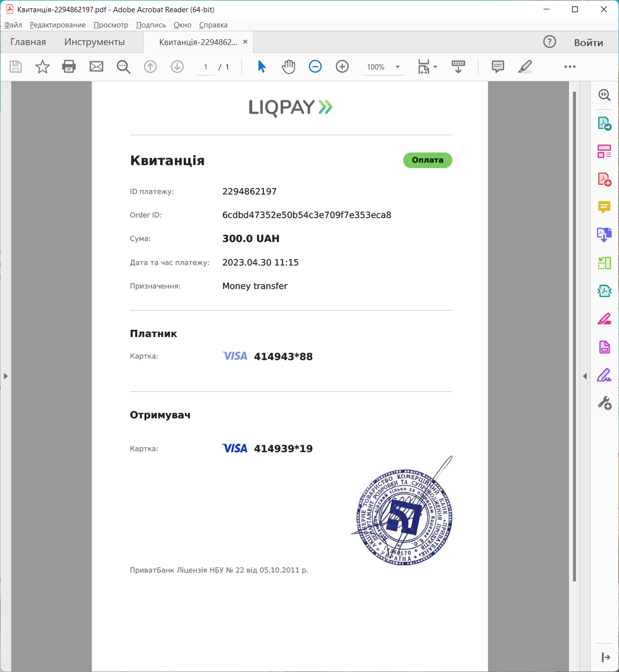
Task: Add the document to starred files
Action: pos(43,67)
